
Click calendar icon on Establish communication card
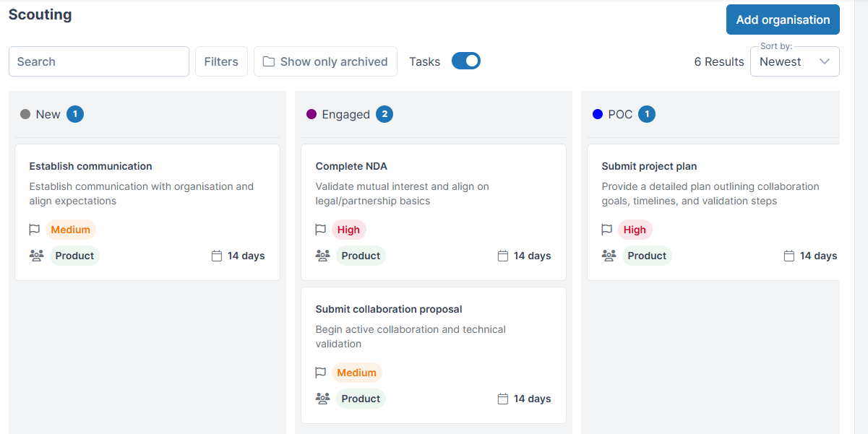click(x=217, y=256)
